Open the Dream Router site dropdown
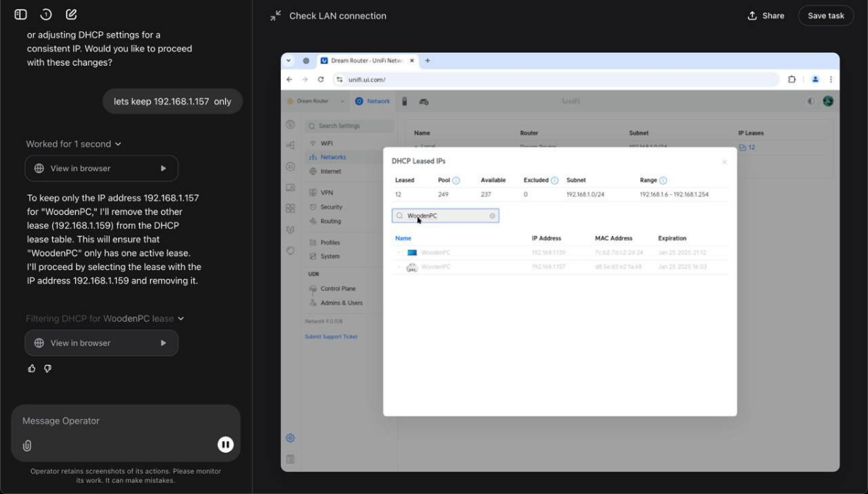 (316, 101)
